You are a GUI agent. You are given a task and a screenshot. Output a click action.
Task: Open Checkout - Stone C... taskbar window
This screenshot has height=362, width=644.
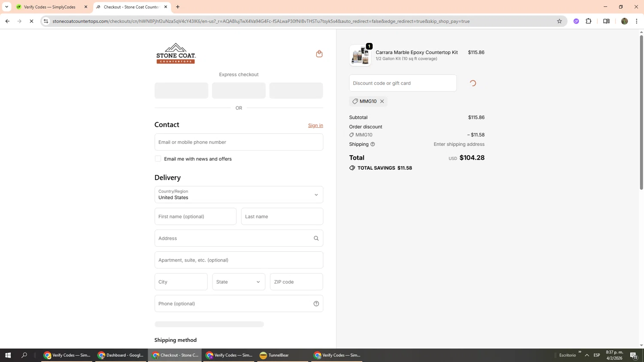(175, 355)
